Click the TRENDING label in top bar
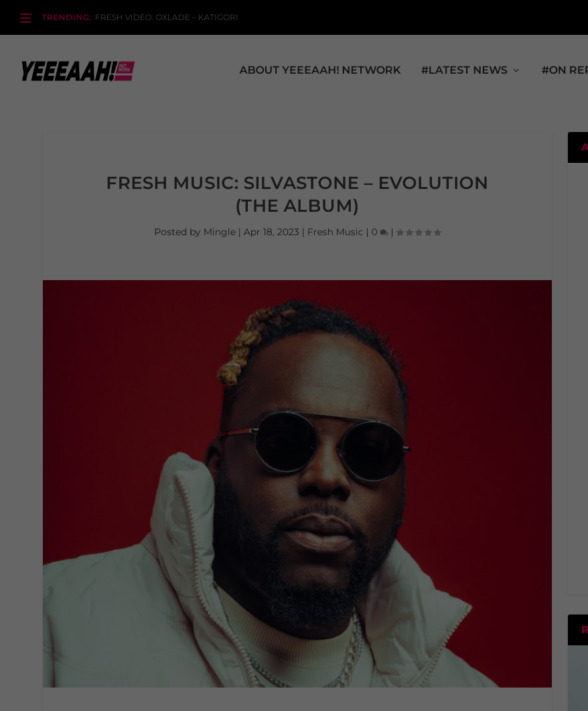 (x=66, y=17)
